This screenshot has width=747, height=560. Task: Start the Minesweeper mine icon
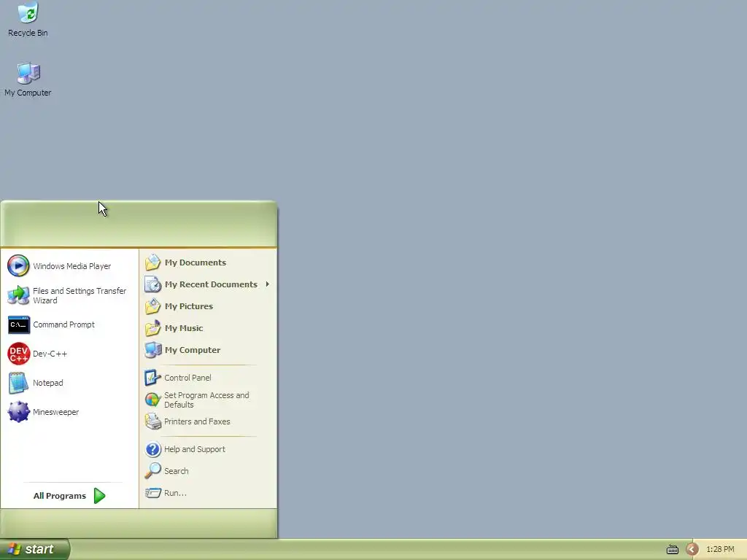(18, 412)
